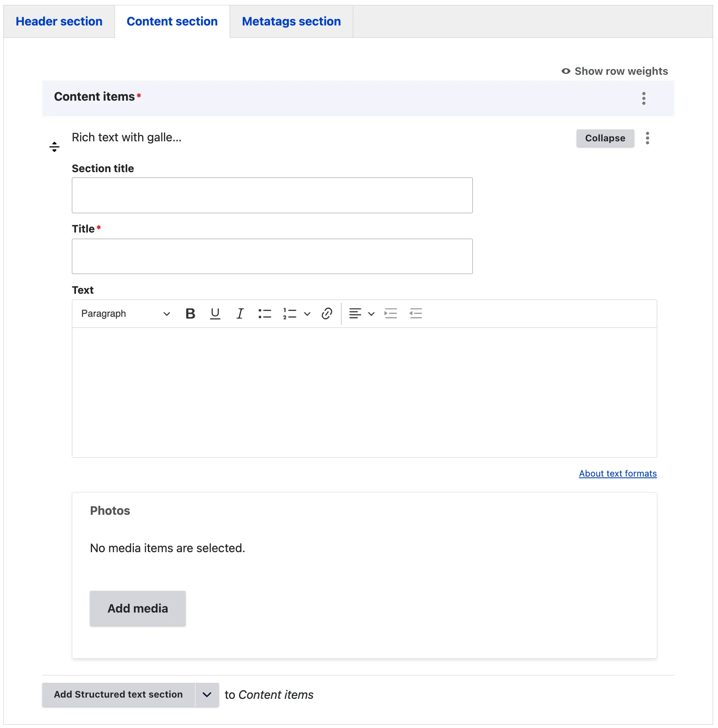This screenshot has height=728, width=718.
Task: Apply italic formatting
Action: pos(240,314)
